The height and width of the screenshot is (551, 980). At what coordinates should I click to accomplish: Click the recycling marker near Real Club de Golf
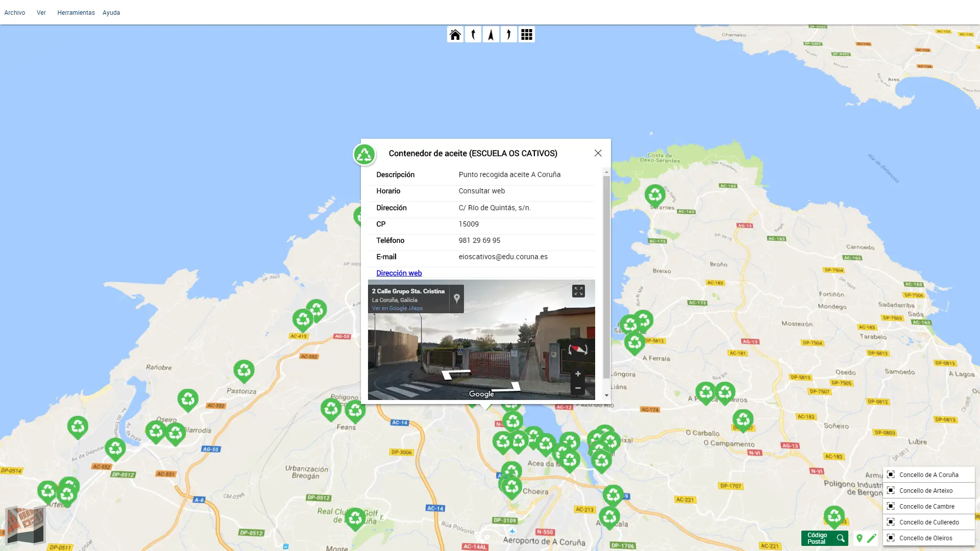[355, 519]
